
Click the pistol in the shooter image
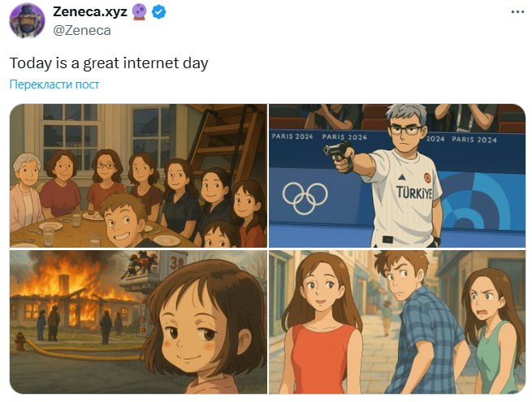pos(338,153)
